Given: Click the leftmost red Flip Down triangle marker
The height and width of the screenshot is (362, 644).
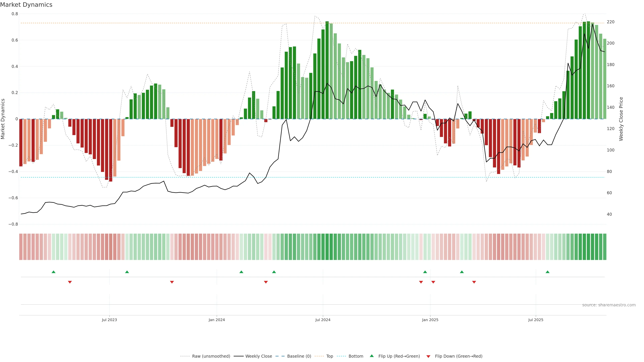Looking at the screenshot, I should [x=70, y=282].
